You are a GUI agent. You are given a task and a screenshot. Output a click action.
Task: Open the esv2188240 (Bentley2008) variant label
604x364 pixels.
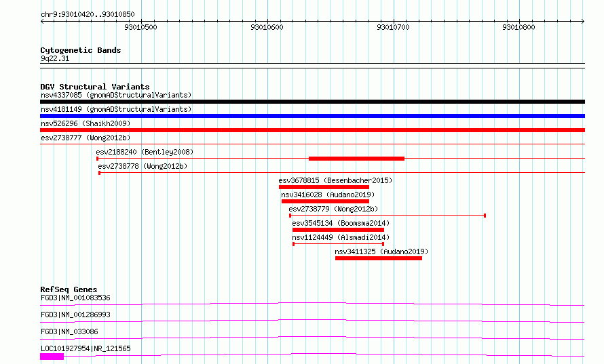tap(145, 152)
